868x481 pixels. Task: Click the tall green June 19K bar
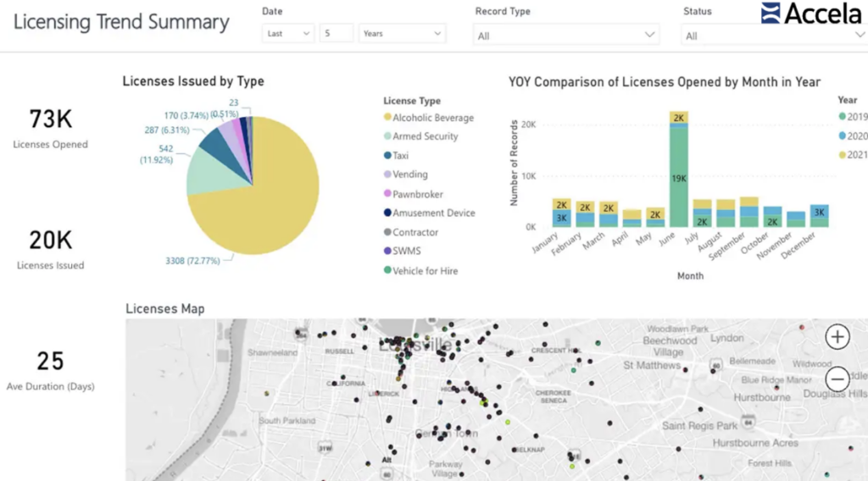point(678,178)
